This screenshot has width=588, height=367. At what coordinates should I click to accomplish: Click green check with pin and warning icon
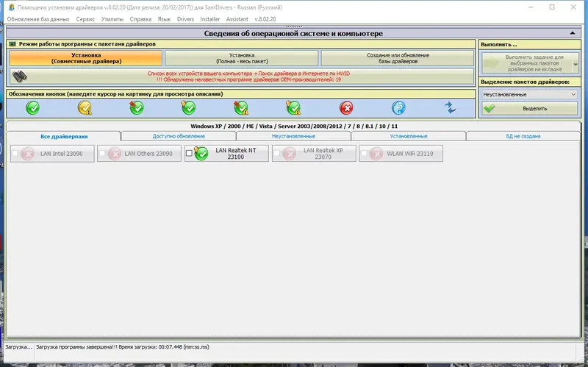tap(241, 108)
